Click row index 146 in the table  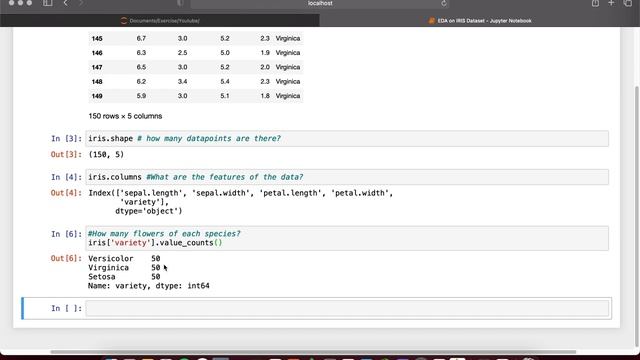[97, 53]
